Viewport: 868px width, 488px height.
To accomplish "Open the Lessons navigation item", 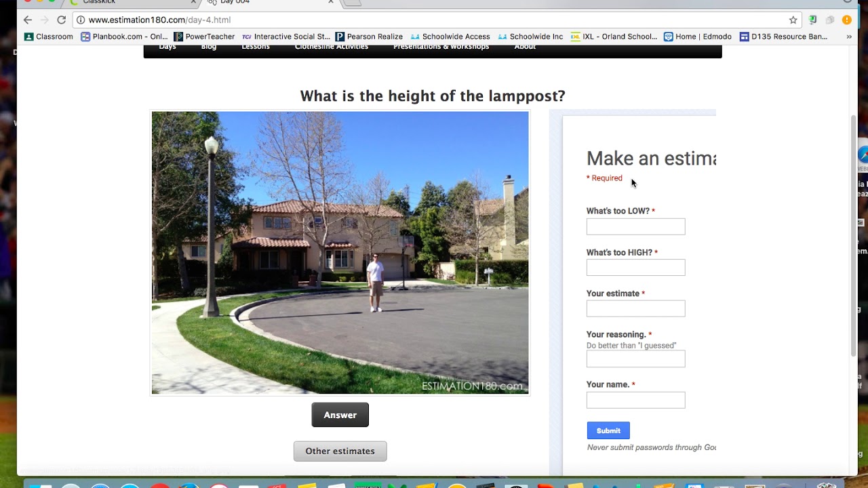I will click(x=256, y=47).
